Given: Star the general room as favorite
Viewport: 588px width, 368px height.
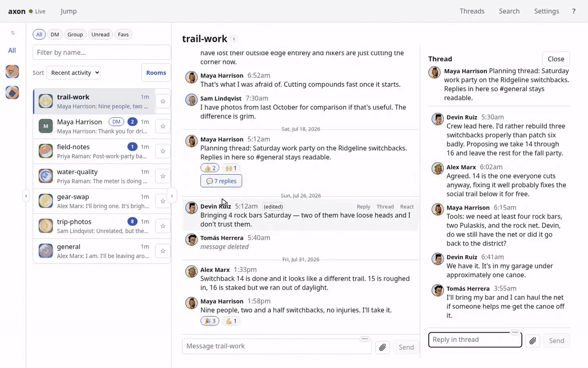Looking at the screenshot, I should click(163, 251).
